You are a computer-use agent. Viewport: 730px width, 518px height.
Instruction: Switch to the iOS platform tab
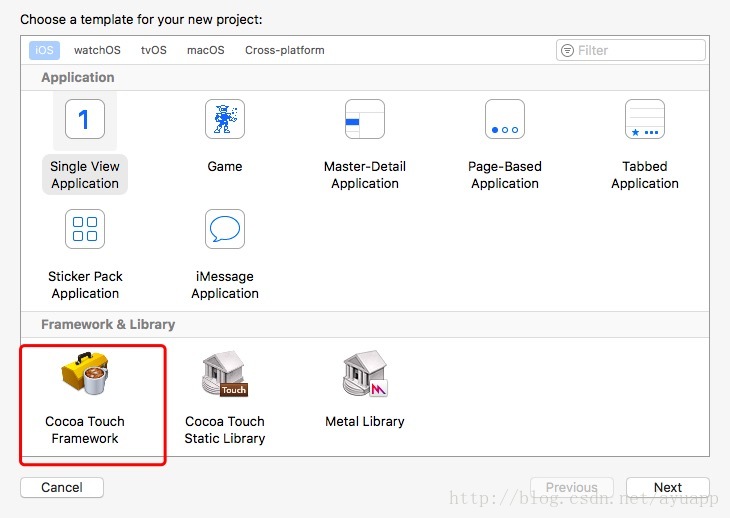click(44, 50)
